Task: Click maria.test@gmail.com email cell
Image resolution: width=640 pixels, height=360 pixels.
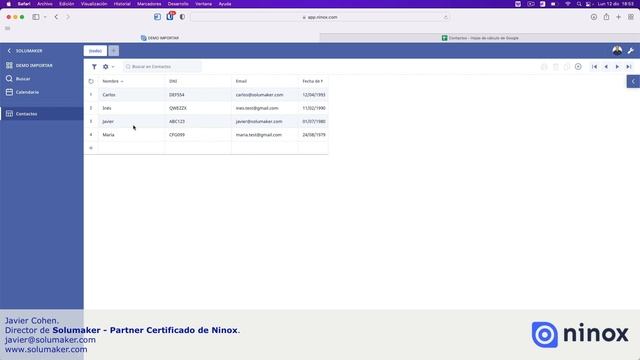Action: coord(264,135)
